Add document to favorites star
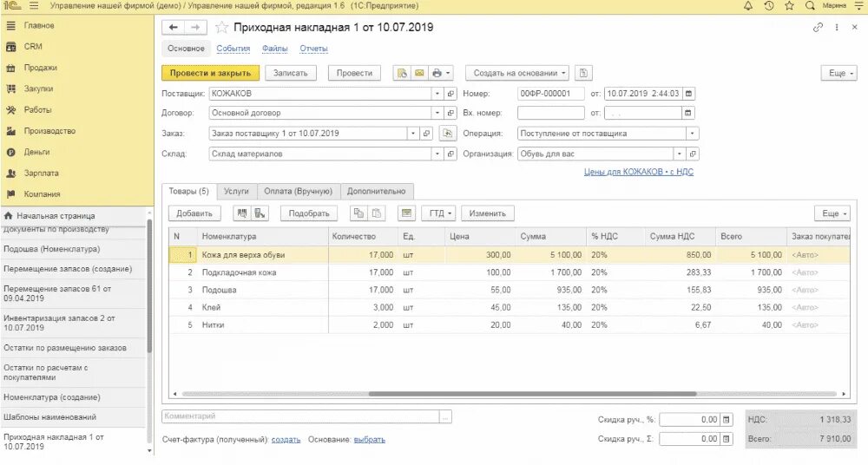Image resolution: width=868 pixels, height=465 pixels. [221, 27]
